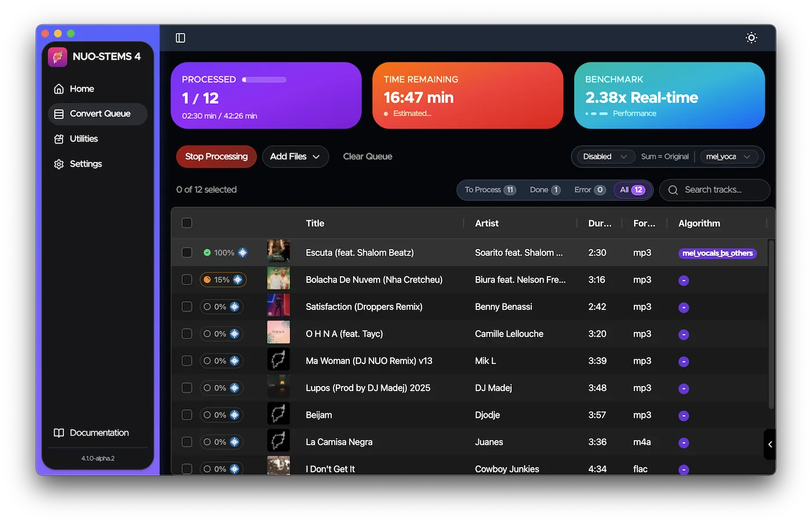Open the mel_voca algorithm dropdown
Viewport: 812px width, 523px height.
[x=728, y=157]
